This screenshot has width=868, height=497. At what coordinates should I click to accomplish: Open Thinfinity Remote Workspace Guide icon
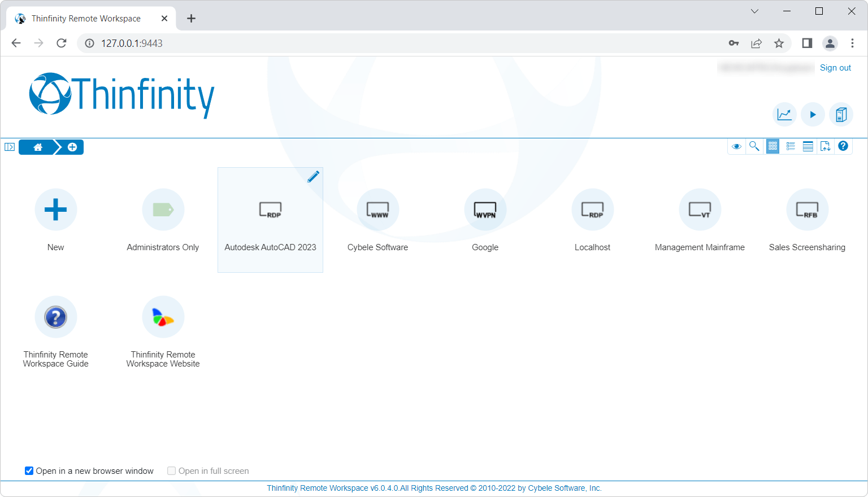pyautogui.click(x=56, y=317)
